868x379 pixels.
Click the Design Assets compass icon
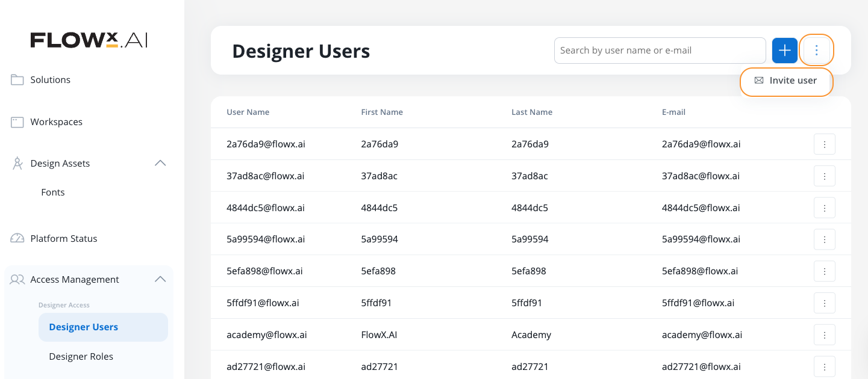[17, 164]
